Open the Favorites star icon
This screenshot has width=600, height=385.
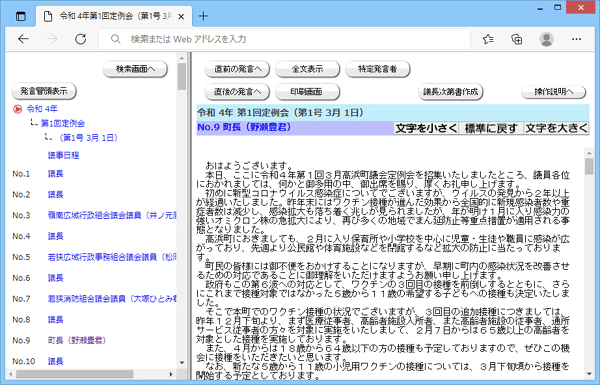488,39
